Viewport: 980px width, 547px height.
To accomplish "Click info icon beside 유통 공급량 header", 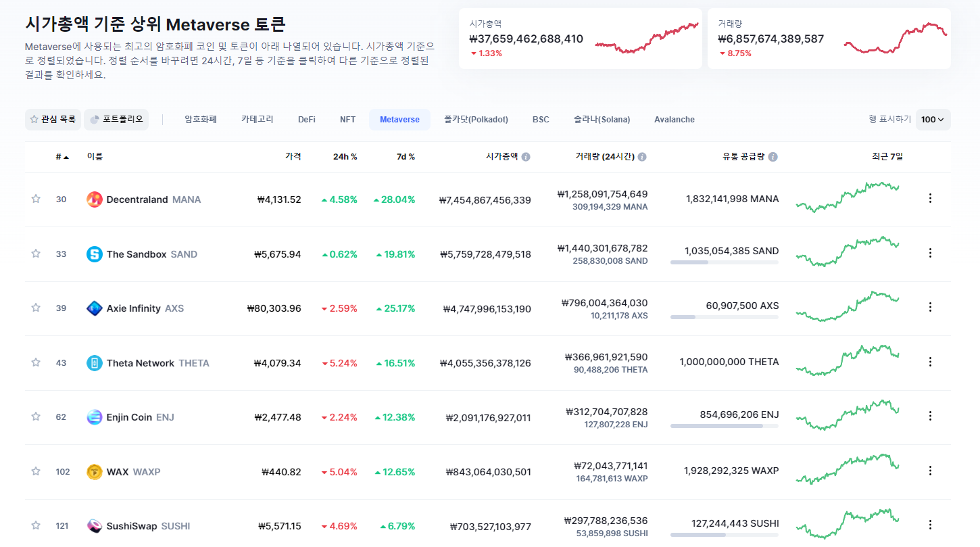I will point(773,157).
